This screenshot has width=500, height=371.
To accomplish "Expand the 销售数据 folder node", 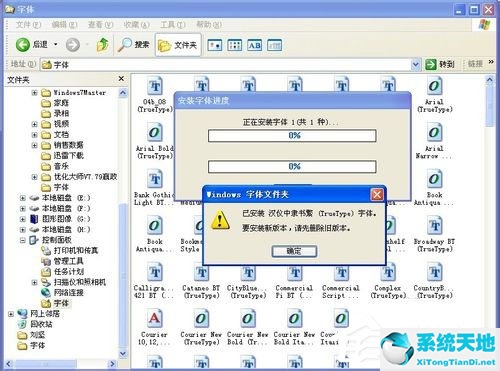I will (34, 145).
